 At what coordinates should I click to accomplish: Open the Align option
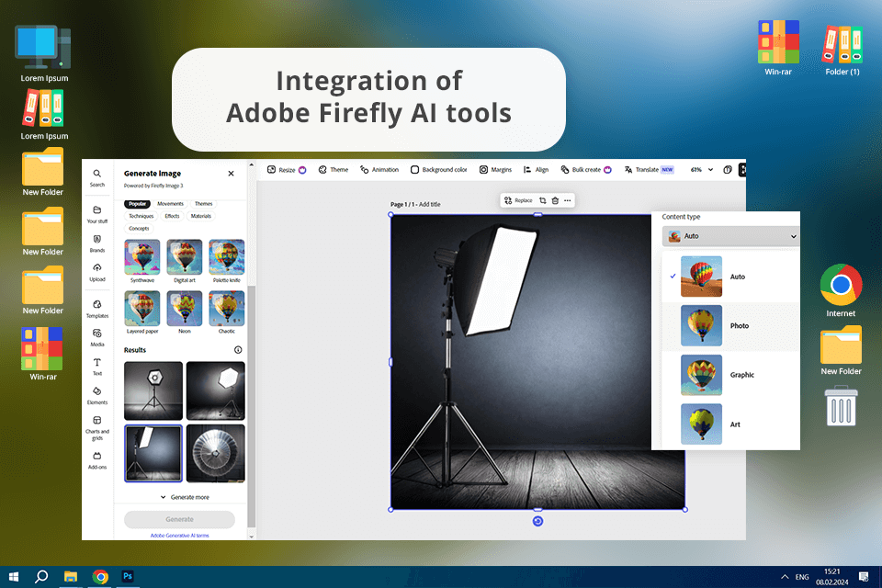[x=536, y=169]
